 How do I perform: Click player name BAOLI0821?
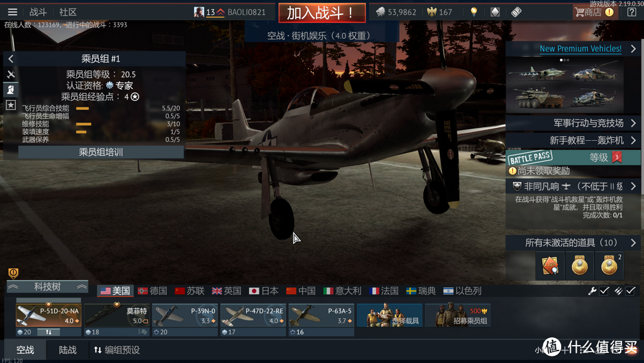[246, 13]
